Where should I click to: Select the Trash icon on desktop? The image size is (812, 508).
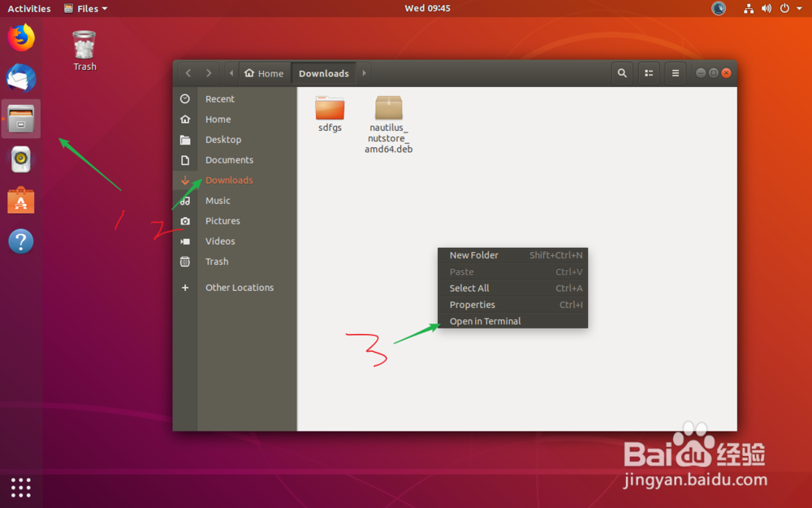(x=84, y=50)
